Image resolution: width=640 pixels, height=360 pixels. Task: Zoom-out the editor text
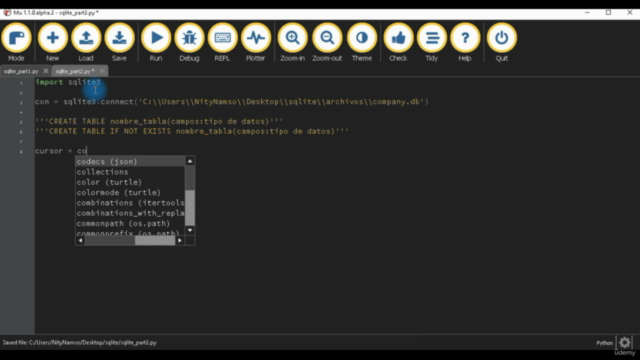(327, 42)
